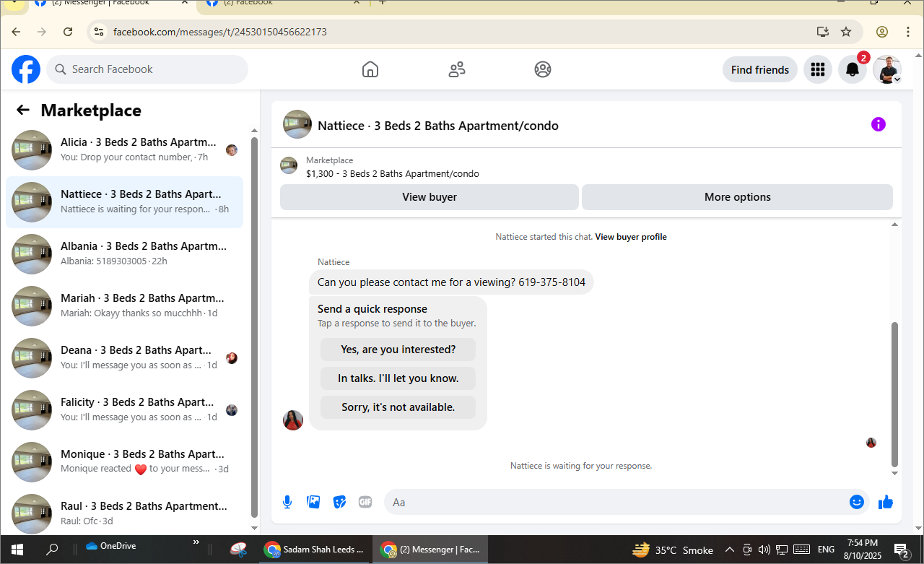Open the Albania conversation
The height and width of the screenshot is (564, 924).
pos(124,253)
